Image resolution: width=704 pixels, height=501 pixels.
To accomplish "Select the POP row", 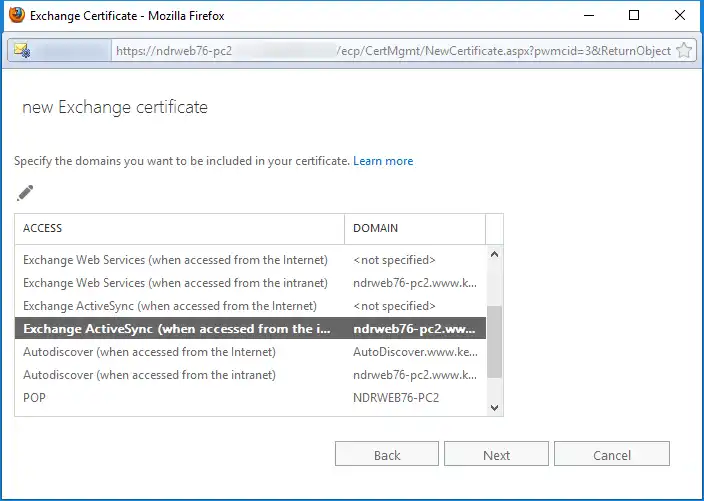I will (251, 397).
